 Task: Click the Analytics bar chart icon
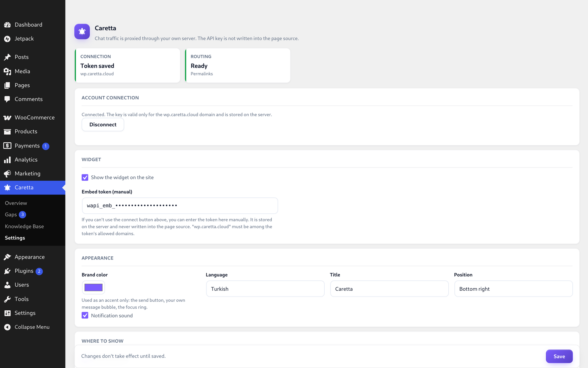[x=7, y=160]
